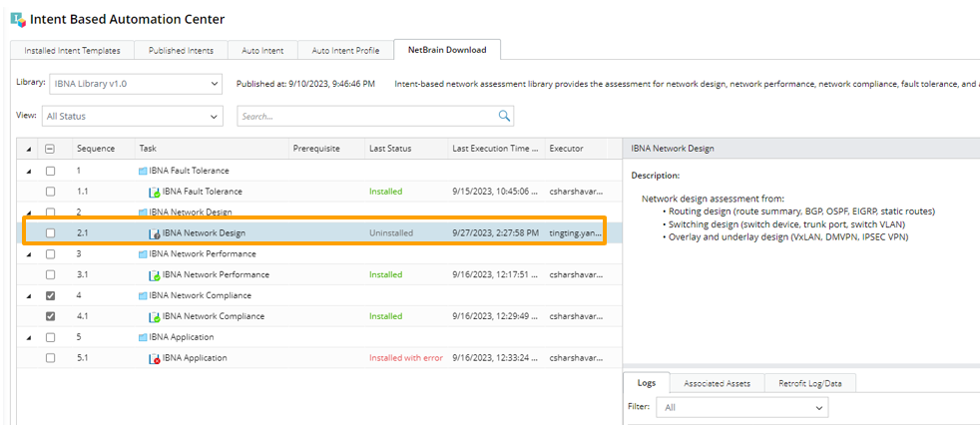
Task: Click the Task column header
Action: (213, 149)
